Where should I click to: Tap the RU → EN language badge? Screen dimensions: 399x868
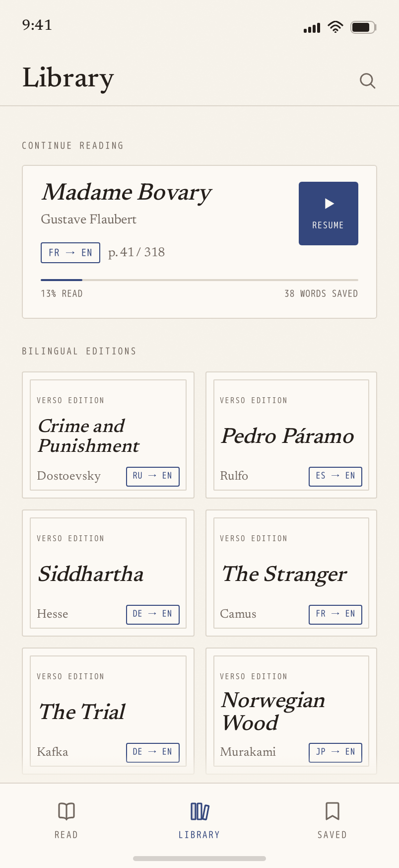[x=153, y=476]
